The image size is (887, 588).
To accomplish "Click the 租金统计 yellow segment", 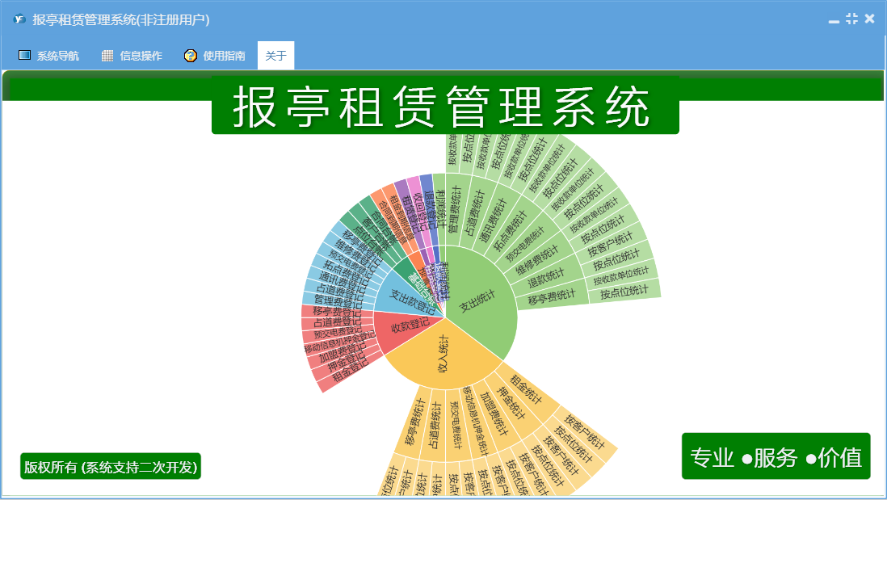I will pos(526,389).
